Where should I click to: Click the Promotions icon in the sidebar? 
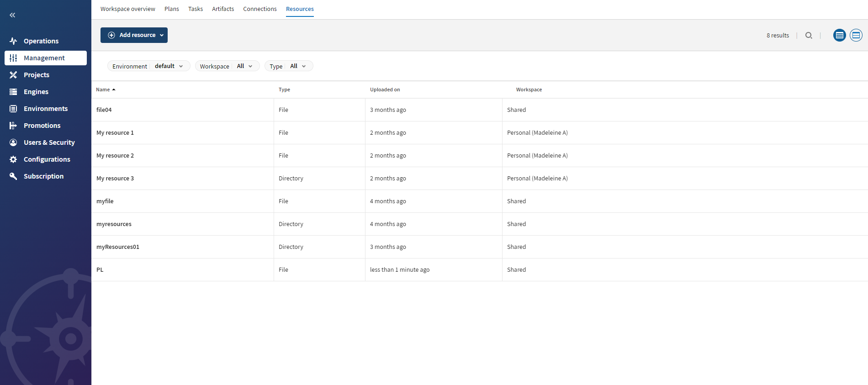tap(13, 126)
